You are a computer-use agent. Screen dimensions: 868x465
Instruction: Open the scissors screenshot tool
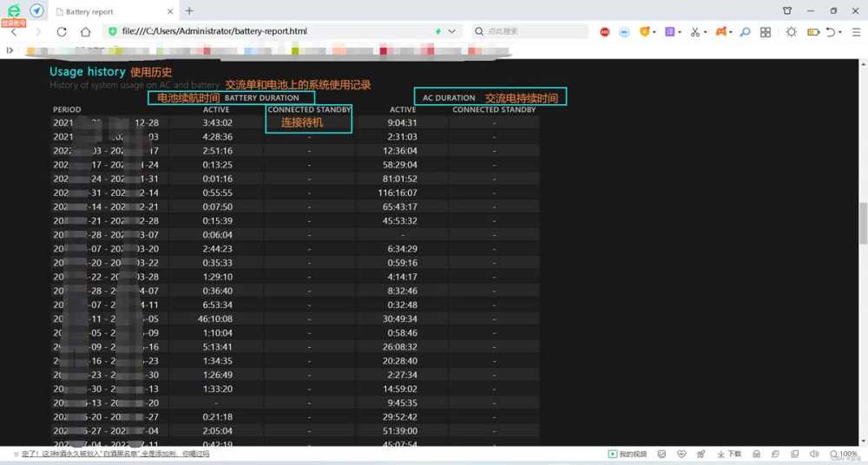point(694,31)
